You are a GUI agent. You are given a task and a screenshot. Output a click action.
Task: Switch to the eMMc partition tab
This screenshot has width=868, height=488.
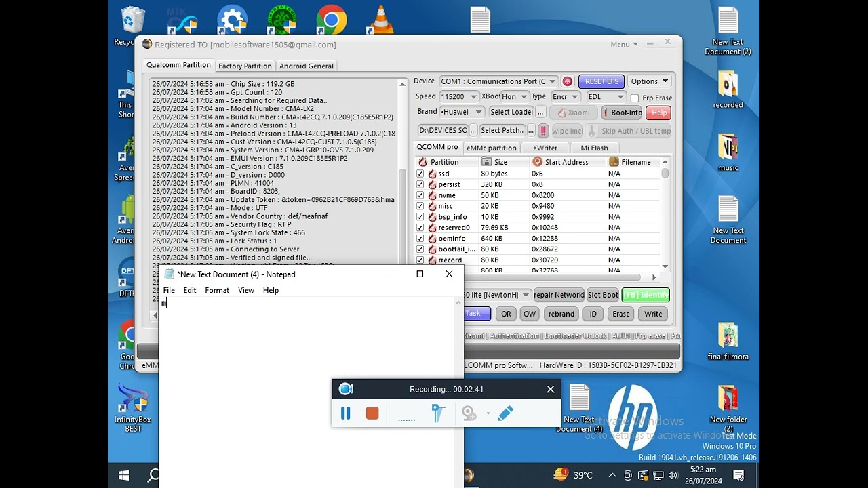(x=492, y=148)
